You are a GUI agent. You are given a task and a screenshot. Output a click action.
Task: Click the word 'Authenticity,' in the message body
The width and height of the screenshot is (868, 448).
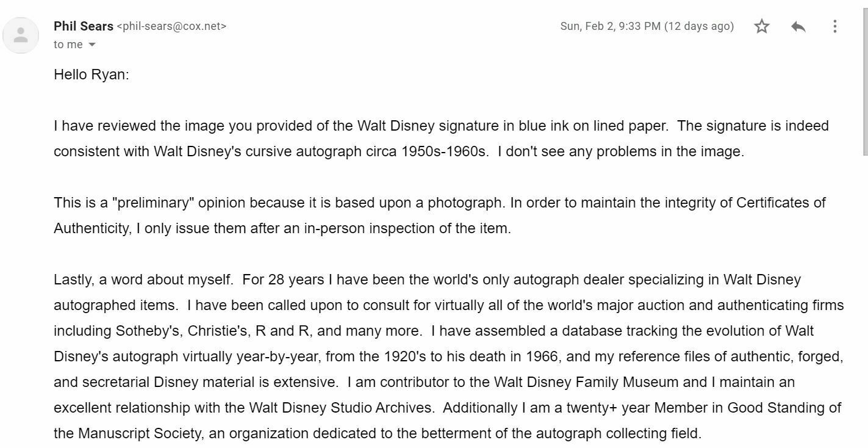93,228
